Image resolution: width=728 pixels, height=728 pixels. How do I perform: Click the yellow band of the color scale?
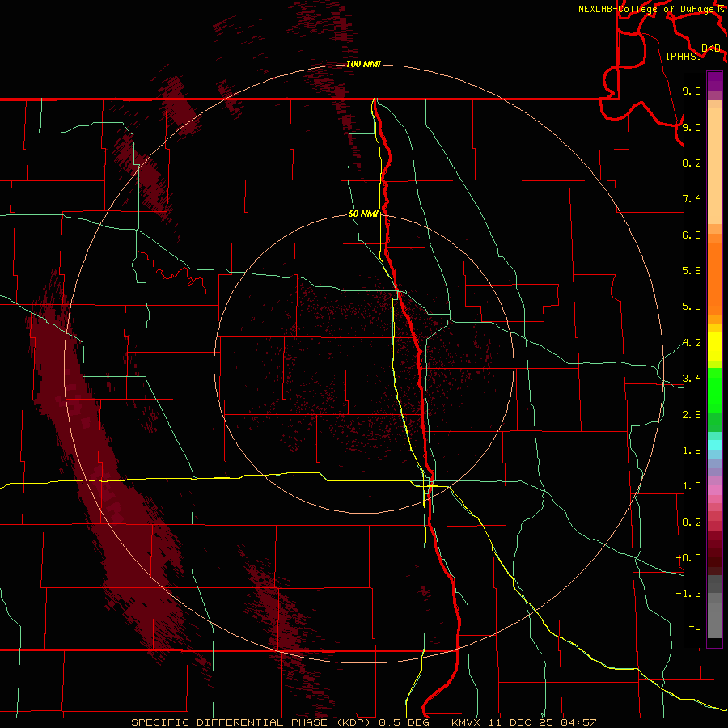(x=714, y=346)
